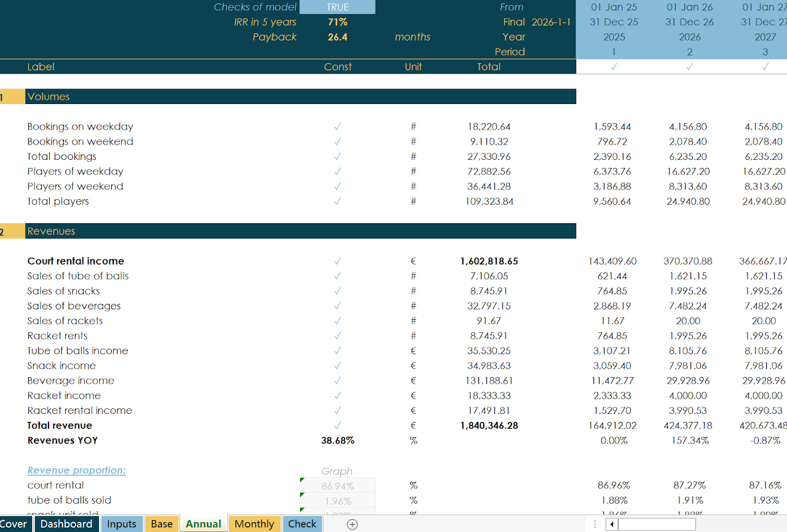Switch to the Inputs sheet tab
Viewport: 787px width, 532px height.
click(122, 524)
